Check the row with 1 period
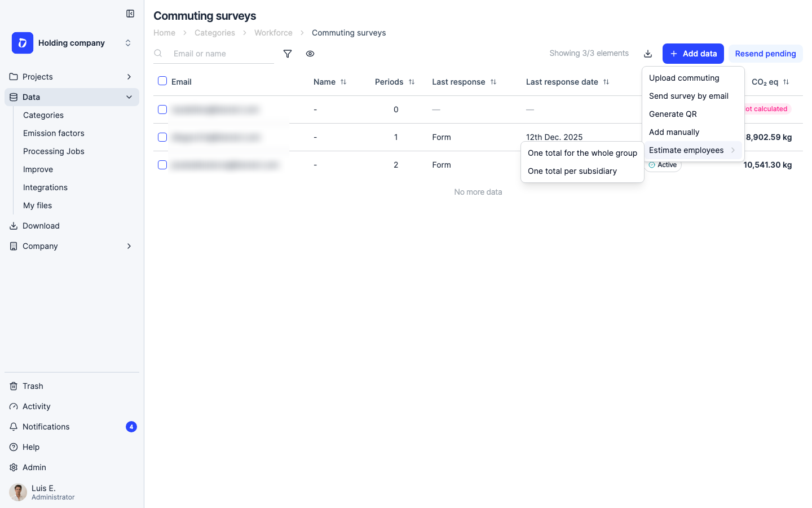This screenshot has width=812, height=508. pos(162,137)
